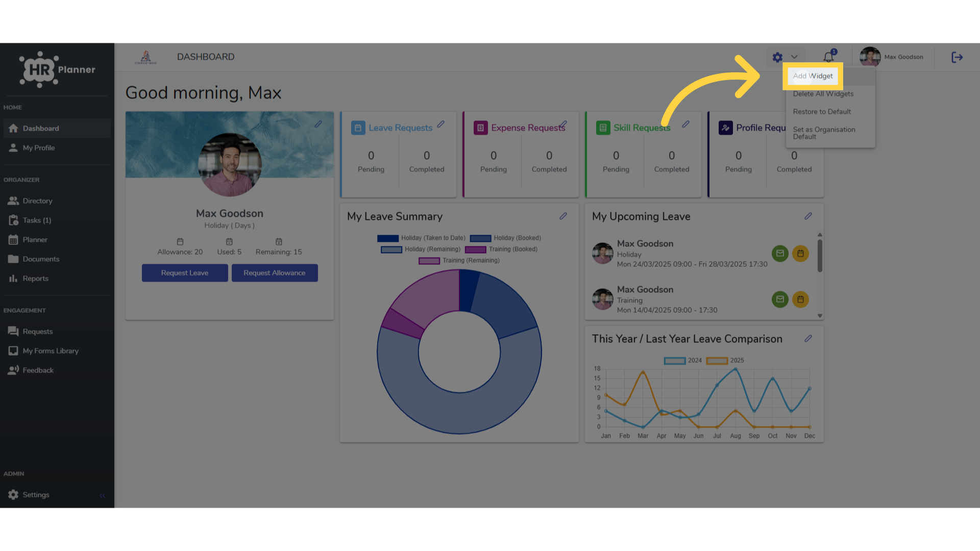Toggle 2024 series in comparison legend
The height and width of the screenshot is (551, 980).
tap(674, 361)
